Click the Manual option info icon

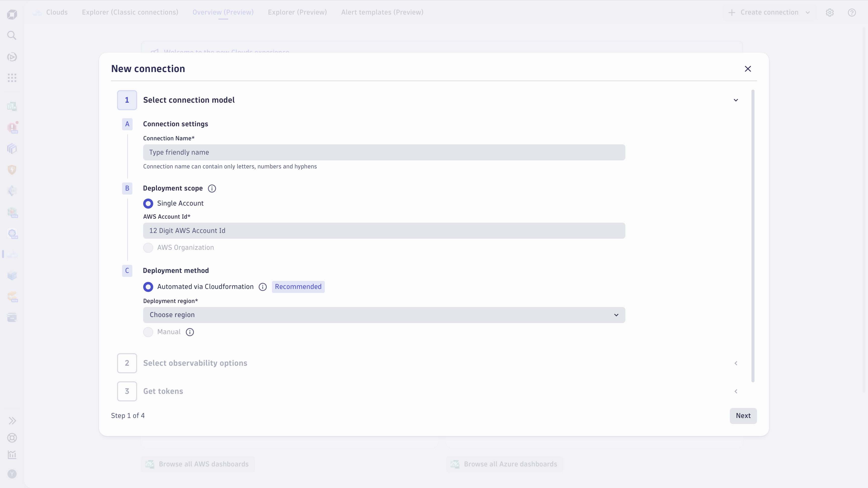pos(190,332)
